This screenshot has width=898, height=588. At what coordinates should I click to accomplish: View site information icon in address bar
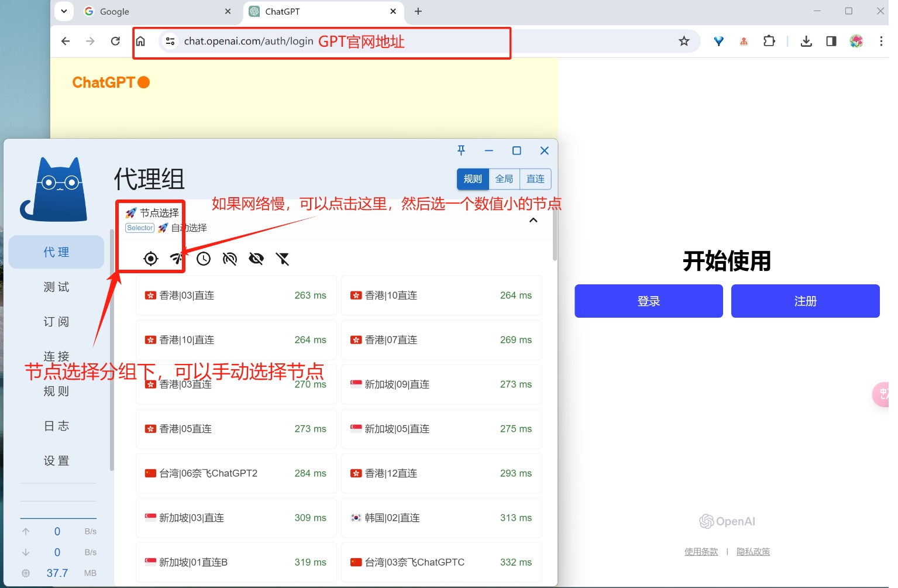(170, 41)
